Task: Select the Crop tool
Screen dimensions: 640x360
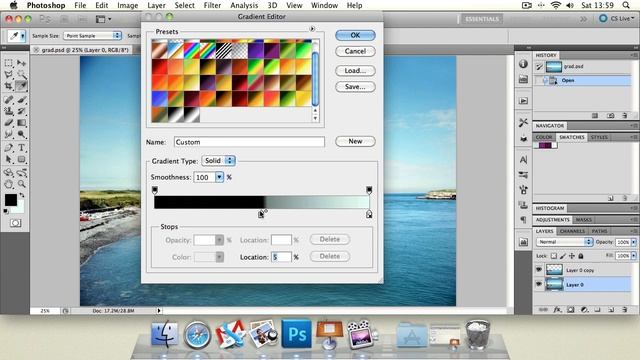Action: click(x=9, y=86)
